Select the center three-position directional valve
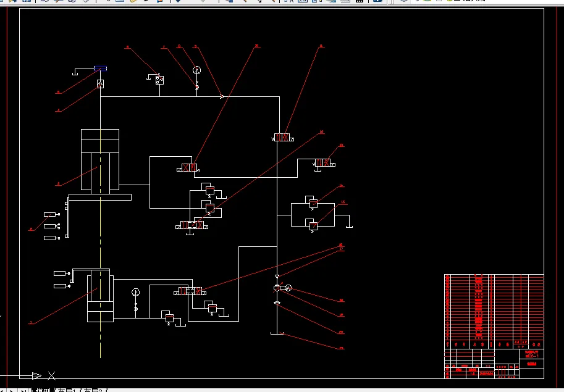This screenshot has width=564, height=392. point(192,225)
